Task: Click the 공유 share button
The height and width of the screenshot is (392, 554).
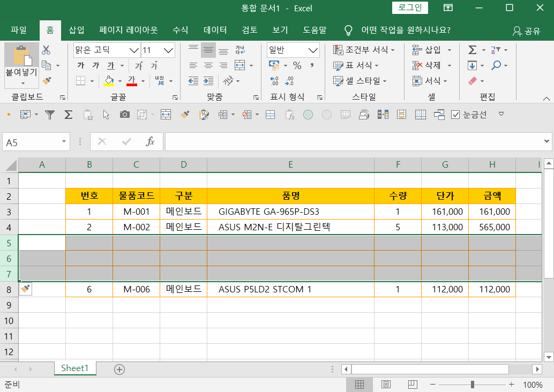Action: (527, 31)
